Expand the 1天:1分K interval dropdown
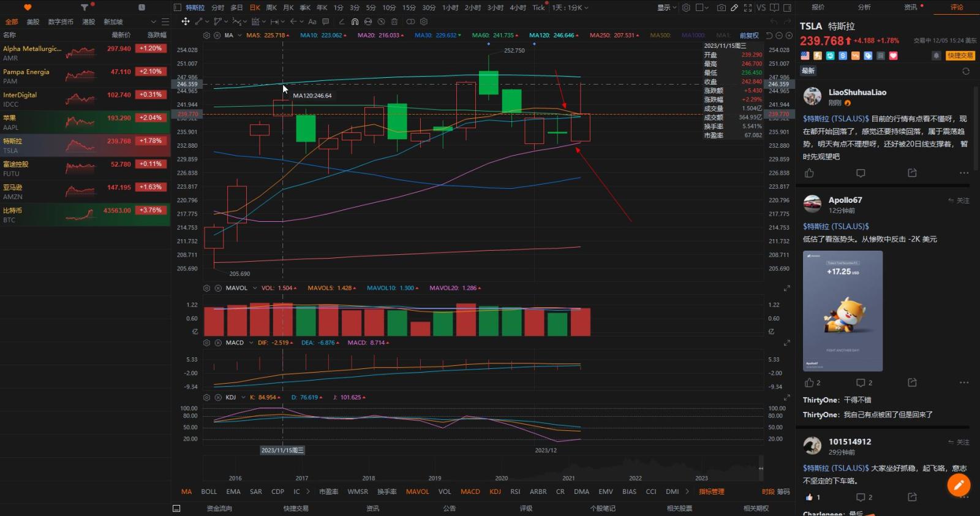Screen dimensions: 980x516 click(x=570, y=7)
